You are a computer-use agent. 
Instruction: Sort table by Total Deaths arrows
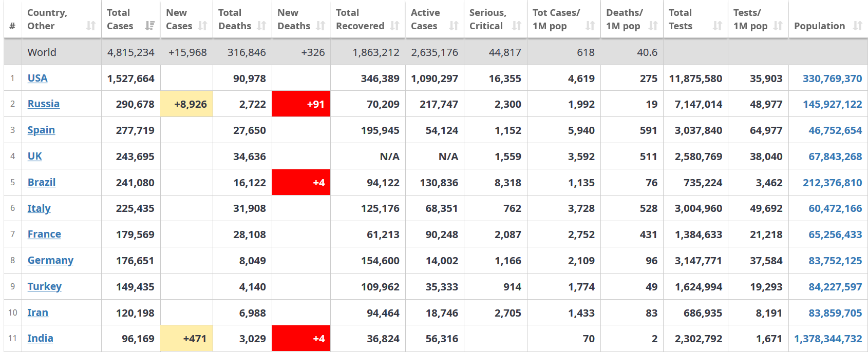coord(261,26)
